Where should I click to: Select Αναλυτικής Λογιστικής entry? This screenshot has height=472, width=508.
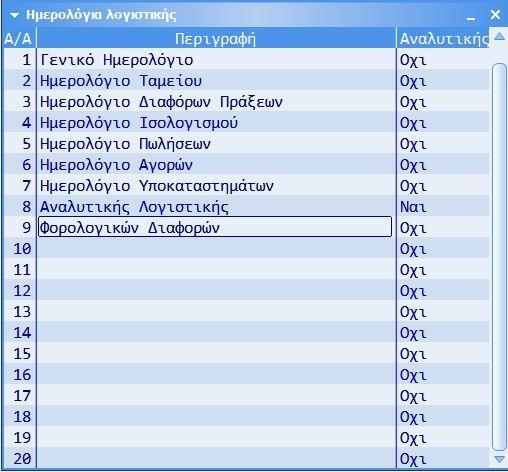[x=134, y=207]
